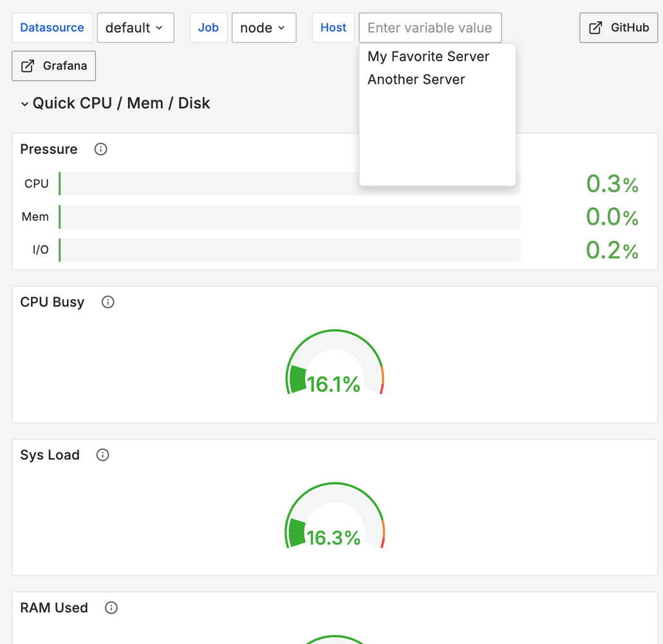Select the Sys Load panel title
663x644 pixels.
50,455
